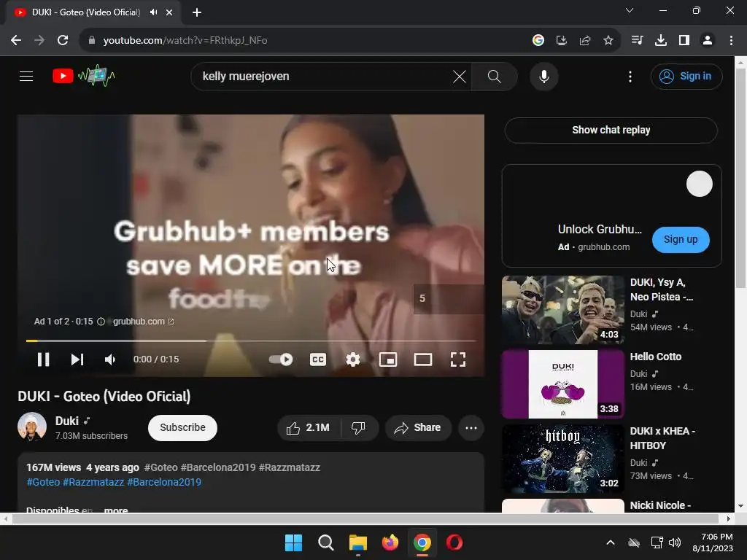Open a new browser tab
Viewport: 747px width, 560px height.
(197, 12)
